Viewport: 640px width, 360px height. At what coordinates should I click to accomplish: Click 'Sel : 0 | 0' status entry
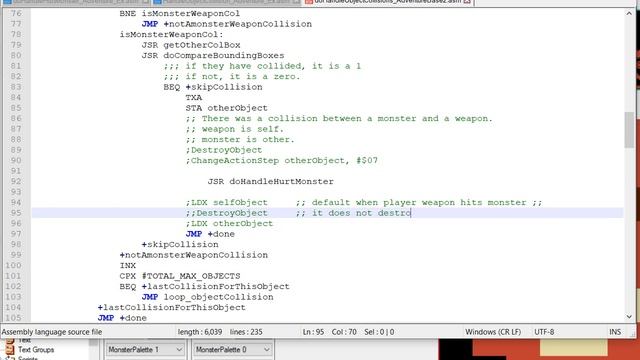pos(379,332)
